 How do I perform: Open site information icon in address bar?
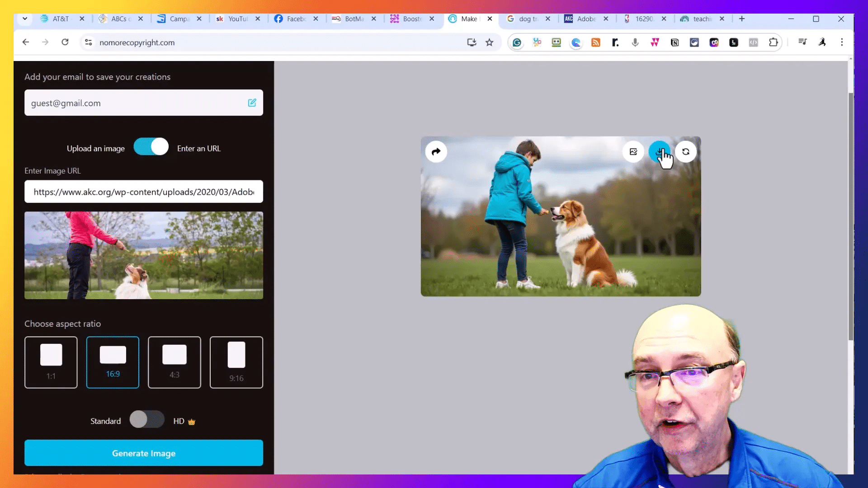(x=89, y=42)
